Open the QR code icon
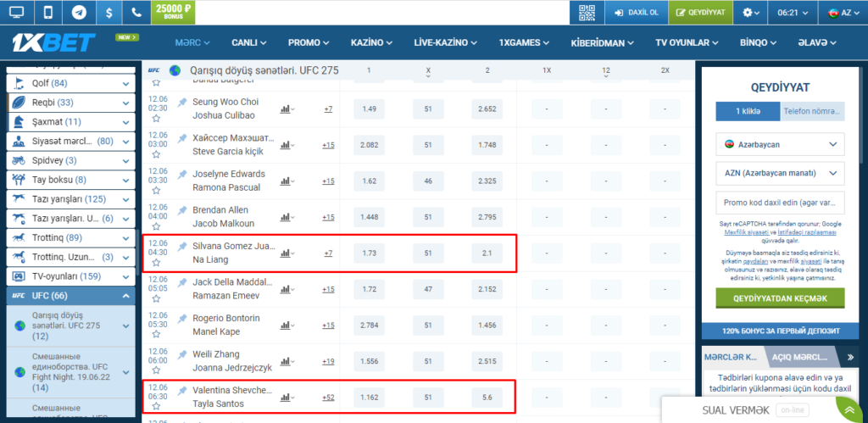This screenshot has width=868, height=423. tap(587, 12)
